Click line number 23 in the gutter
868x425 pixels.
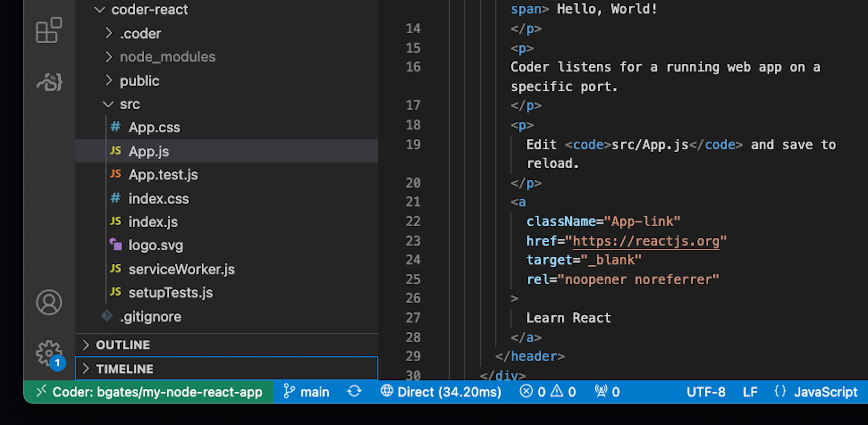pos(413,241)
